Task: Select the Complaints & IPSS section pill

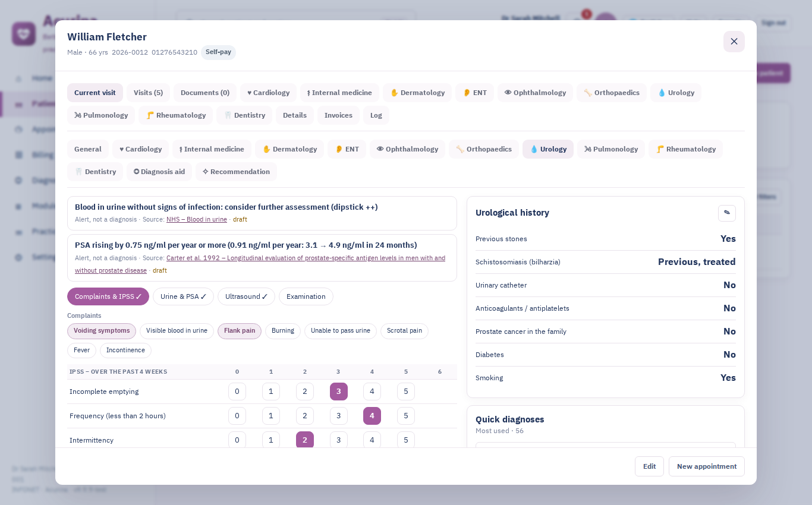Action: pyautogui.click(x=108, y=296)
